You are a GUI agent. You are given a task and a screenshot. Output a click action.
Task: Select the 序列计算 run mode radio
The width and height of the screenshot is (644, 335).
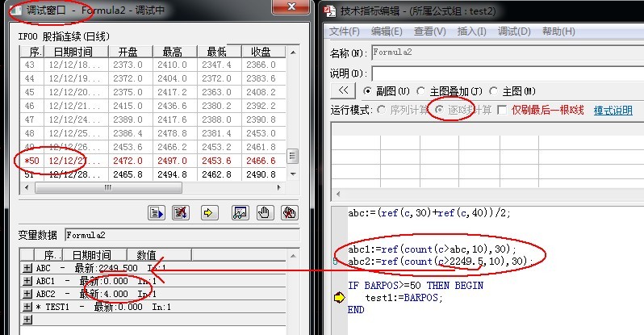[381, 110]
